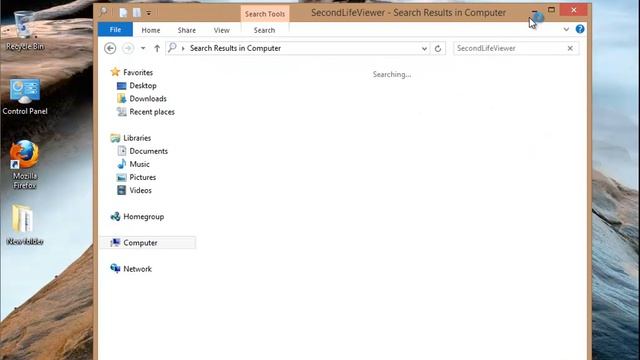Open Customize Quick Access Toolbar dropdown
This screenshot has height=360, width=640.
coord(149,13)
